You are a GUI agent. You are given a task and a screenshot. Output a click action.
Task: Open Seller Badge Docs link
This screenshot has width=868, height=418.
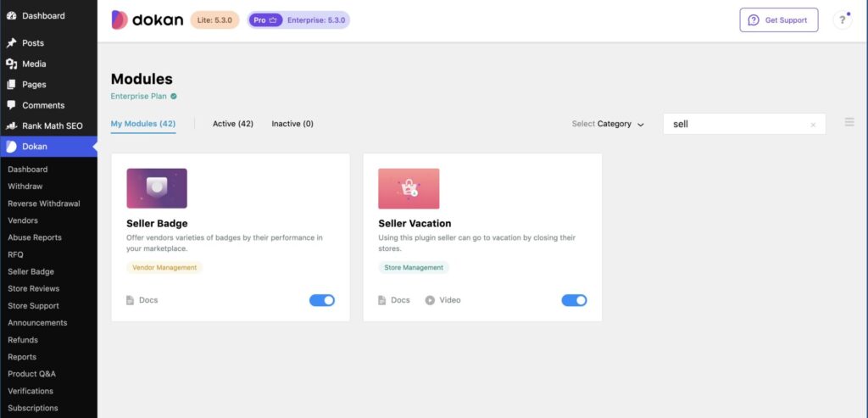point(142,300)
